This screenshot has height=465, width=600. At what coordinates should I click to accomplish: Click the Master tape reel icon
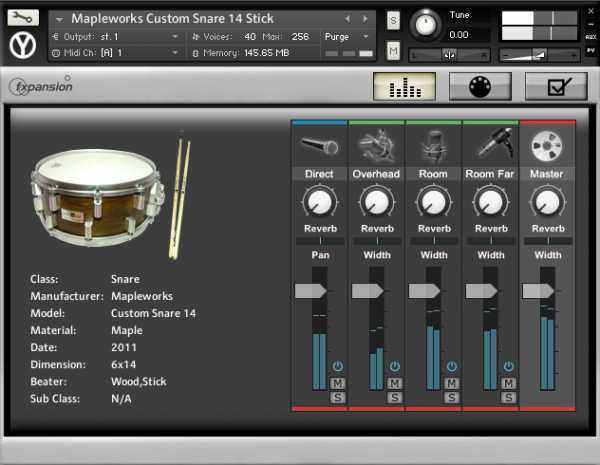[547, 146]
